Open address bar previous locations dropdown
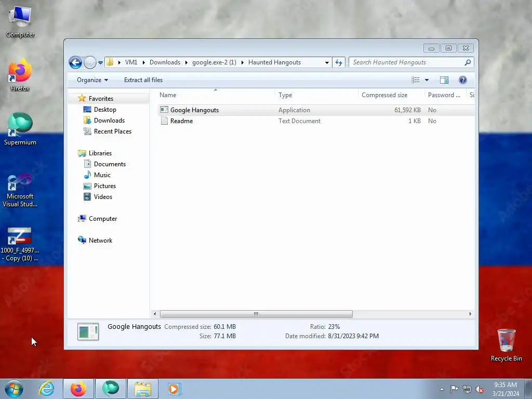 coord(327,62)
